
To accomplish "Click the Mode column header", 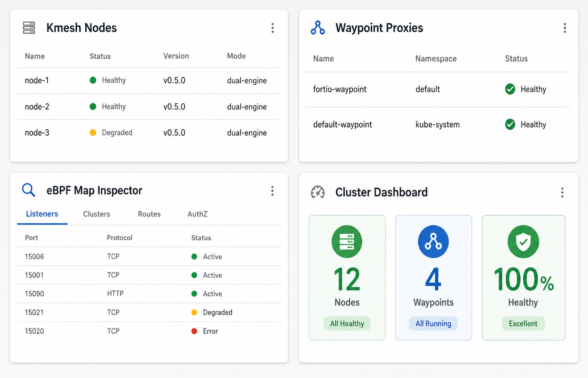I will 236,56.
